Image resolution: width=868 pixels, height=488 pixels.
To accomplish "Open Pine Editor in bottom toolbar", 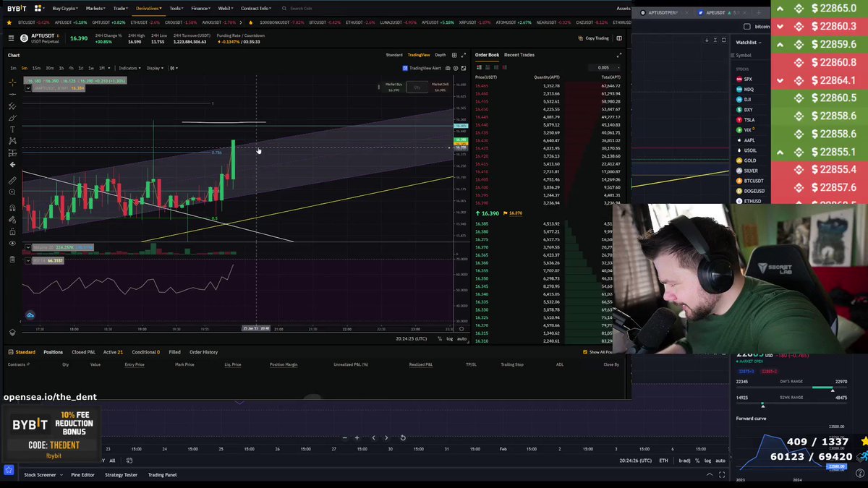I will (82, 475).
